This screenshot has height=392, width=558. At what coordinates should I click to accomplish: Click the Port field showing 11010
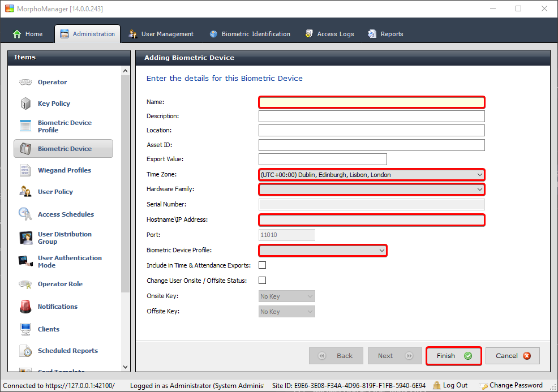[286, 235]
